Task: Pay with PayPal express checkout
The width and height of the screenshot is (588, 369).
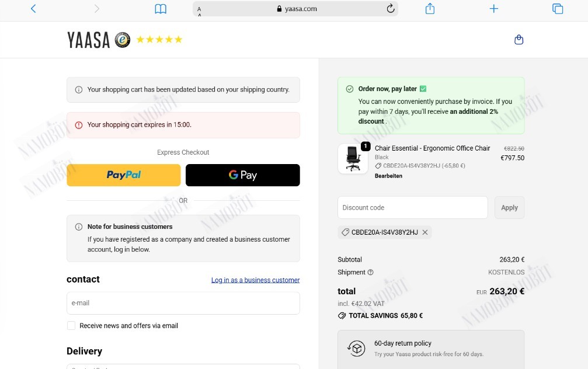Action: pos(124,175)
